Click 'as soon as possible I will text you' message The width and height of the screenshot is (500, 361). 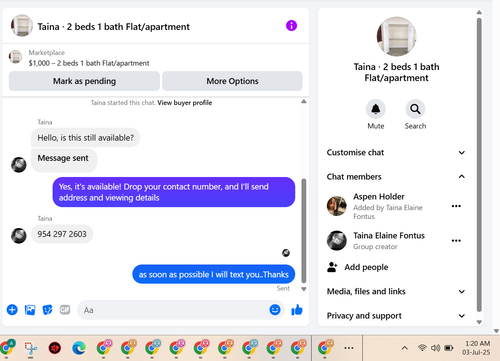click(214, 274)
